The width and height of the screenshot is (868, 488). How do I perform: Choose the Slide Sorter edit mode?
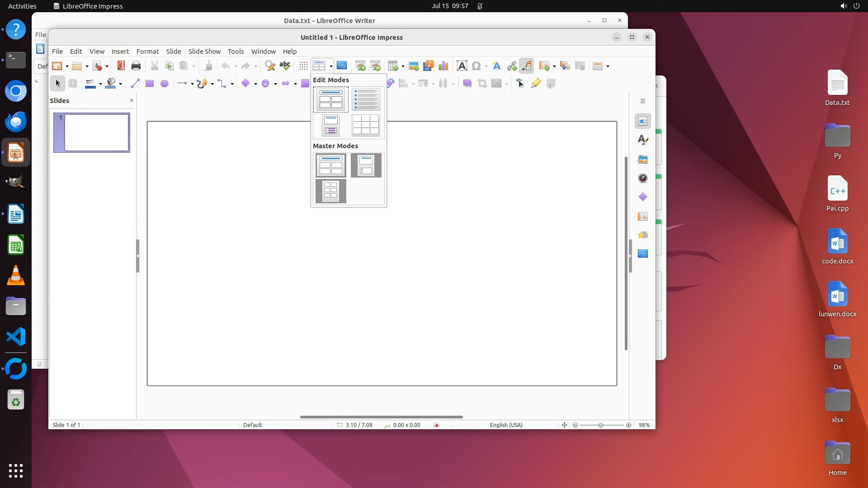366,125
